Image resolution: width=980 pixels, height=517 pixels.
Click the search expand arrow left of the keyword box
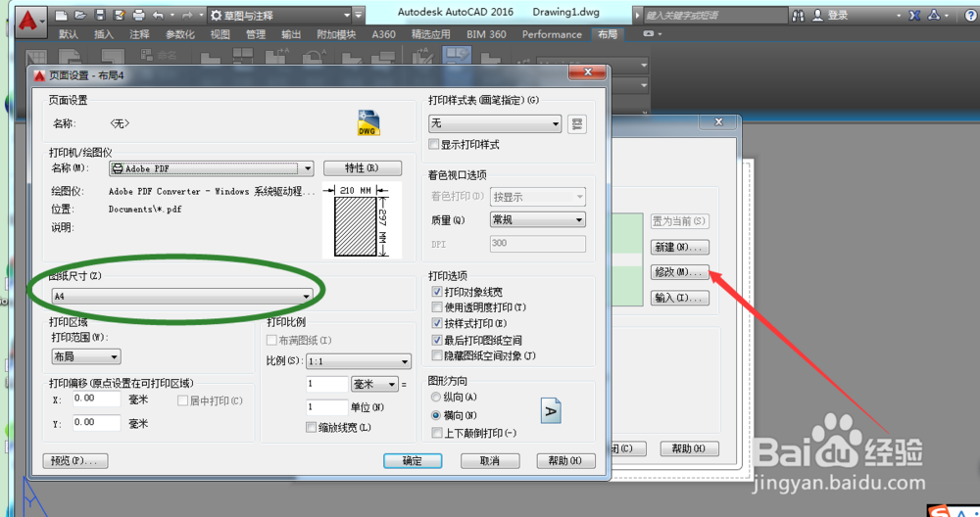click(638, 15)
